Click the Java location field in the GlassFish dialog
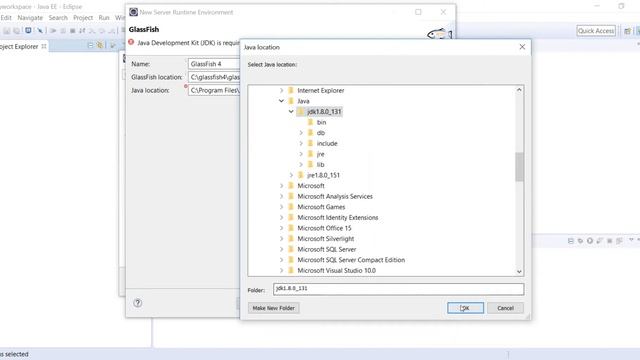This screenshot has width=640, height=360. click(214, 90)
